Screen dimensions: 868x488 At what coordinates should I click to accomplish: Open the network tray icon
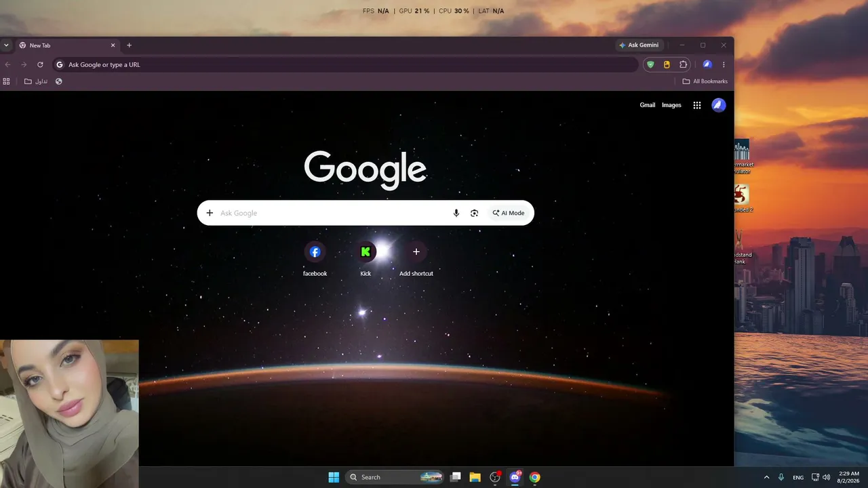coord(815,477)
